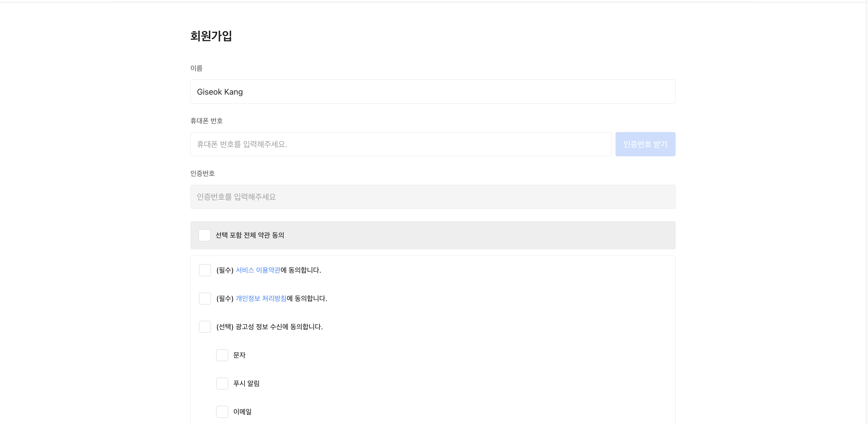Screen dimensions: 868x424
Task: Click the 휴대폰 번호 label
Action: coord(207,121)
